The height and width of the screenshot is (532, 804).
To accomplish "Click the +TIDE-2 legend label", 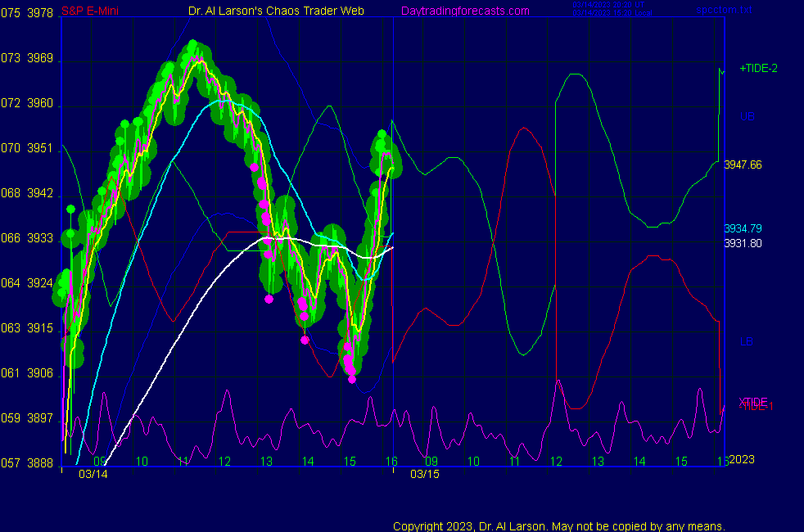I will click(758, 68).
